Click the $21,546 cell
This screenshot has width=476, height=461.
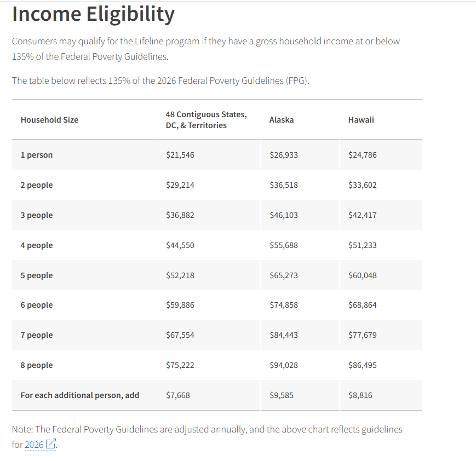click(x=180, y=155)
